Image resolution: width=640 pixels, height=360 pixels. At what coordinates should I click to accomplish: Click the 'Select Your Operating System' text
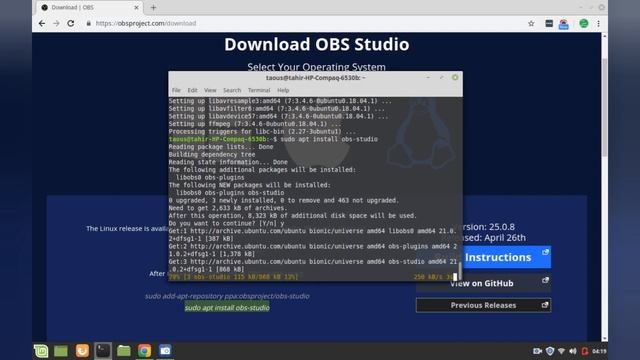point(316,67)
